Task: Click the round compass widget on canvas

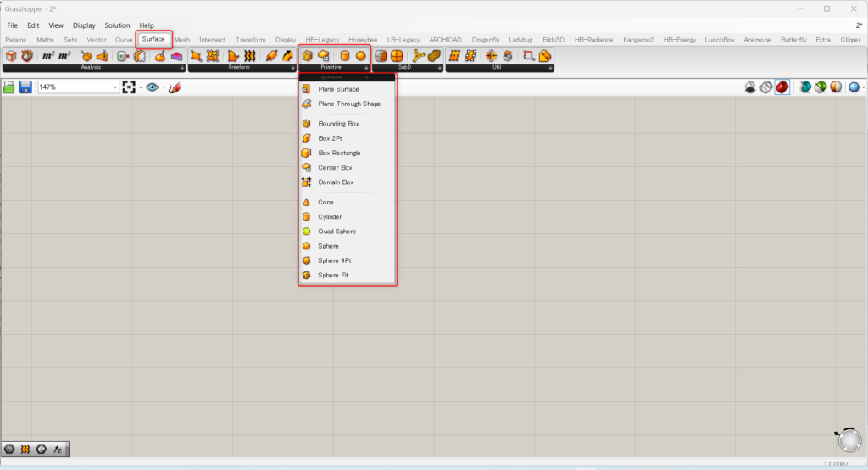Action: [x=848, y=440]
